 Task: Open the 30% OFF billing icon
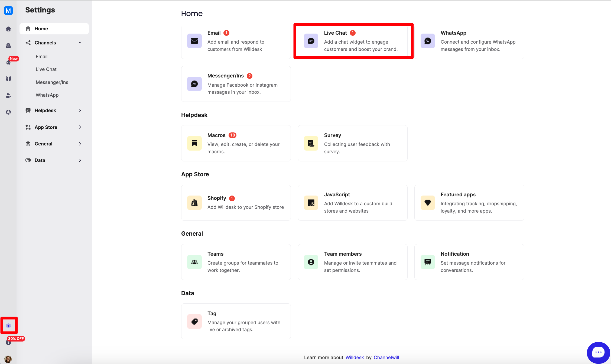pos(8,342)
